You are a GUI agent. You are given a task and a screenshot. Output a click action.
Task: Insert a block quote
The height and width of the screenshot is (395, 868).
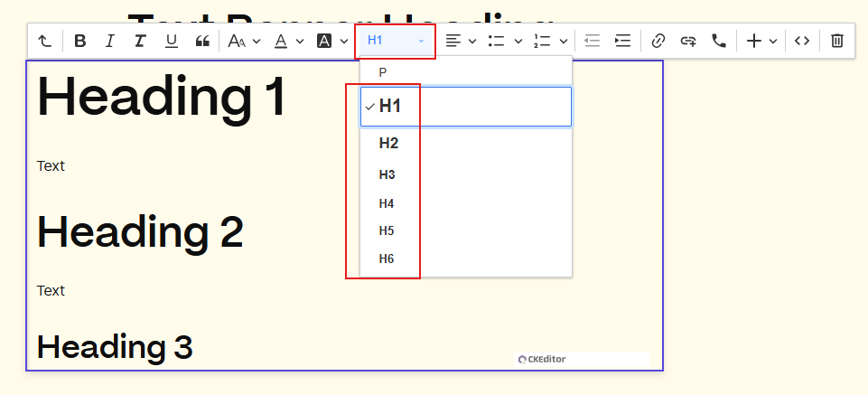coord(202,41)
